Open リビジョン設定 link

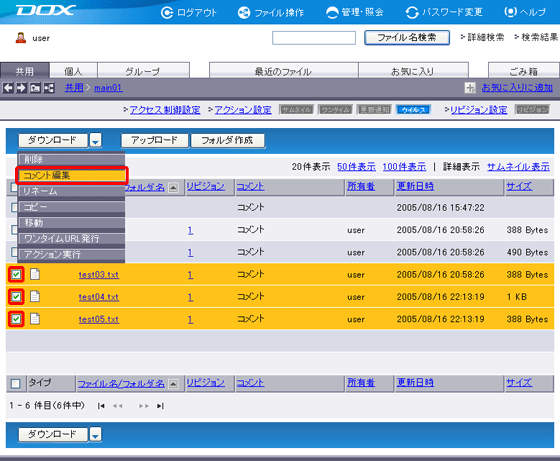(479, 110)
